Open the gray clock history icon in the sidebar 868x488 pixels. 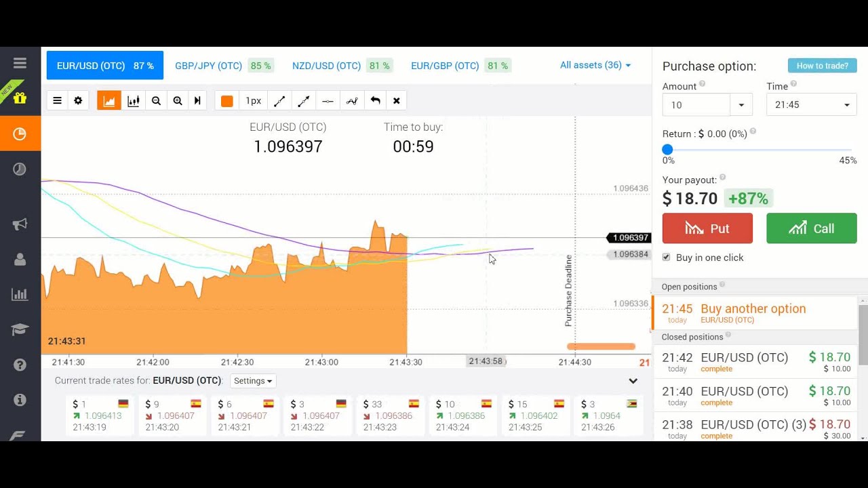[x=20, y=169]
